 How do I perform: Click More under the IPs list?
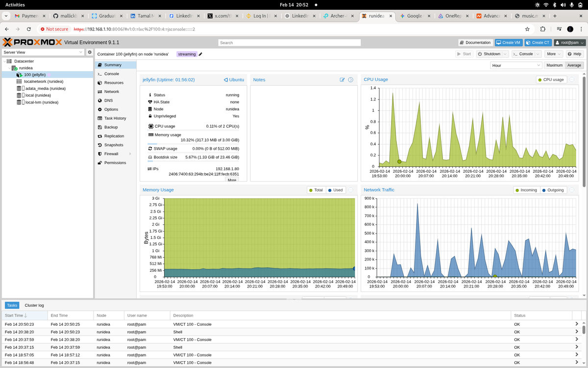point(232,180)
